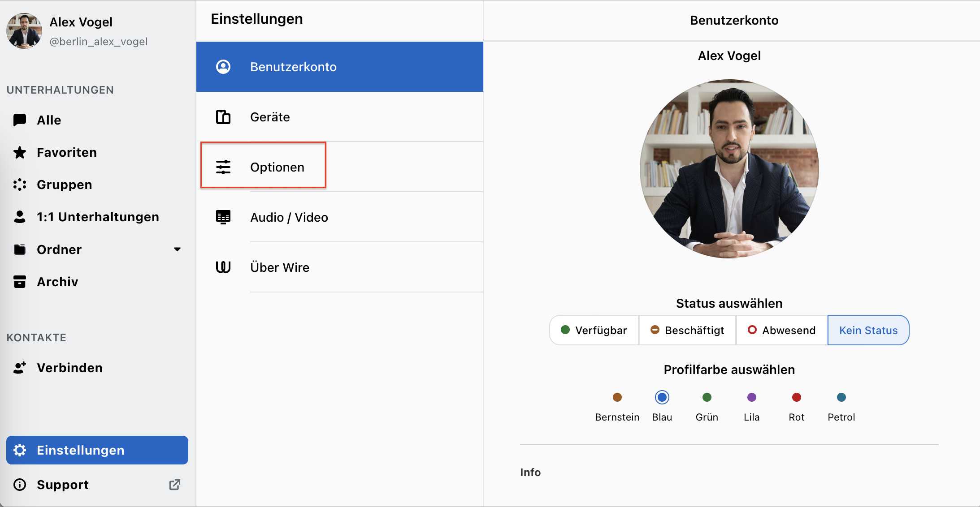980x507 pixels.
Task: Show Alle conversations
Action: pyautogui.click(x=97, y=120)
